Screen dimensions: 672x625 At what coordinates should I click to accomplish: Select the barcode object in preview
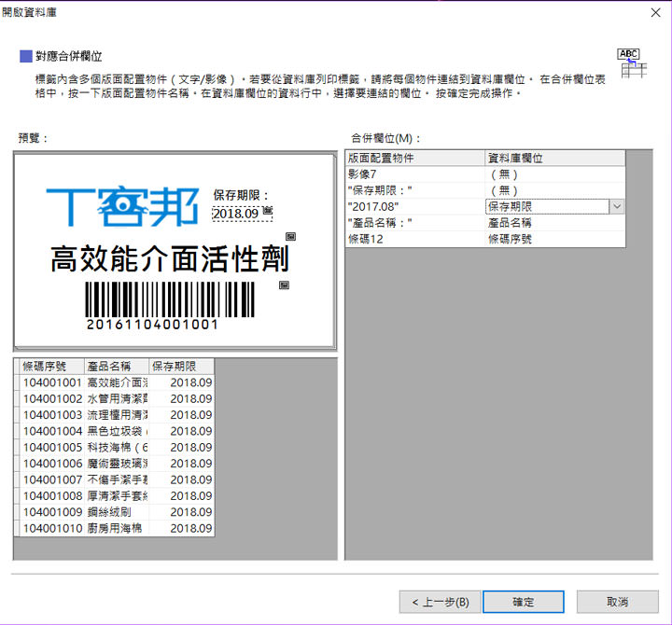pos(170,305)
